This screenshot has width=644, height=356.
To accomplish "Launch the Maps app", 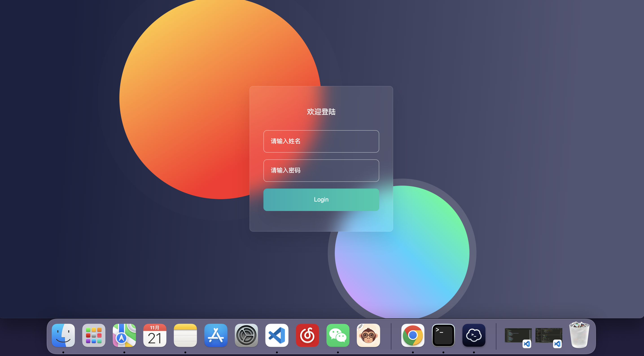I will (124, 335).
